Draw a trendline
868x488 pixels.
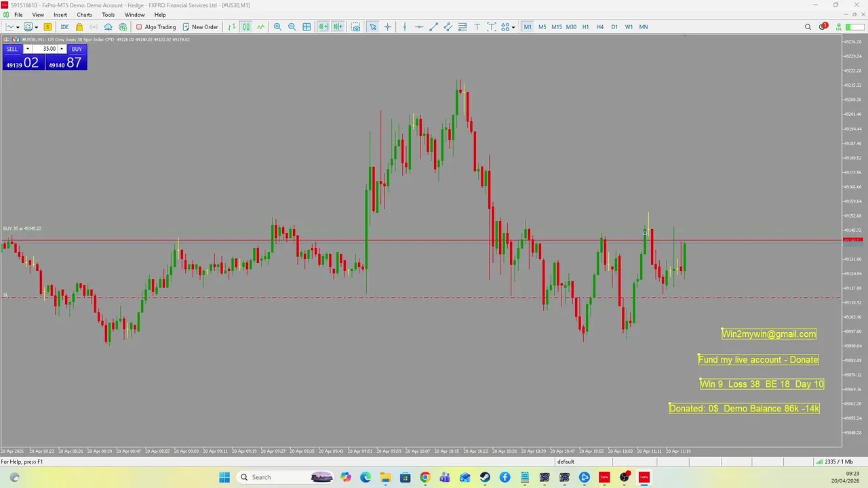[434, 27]
